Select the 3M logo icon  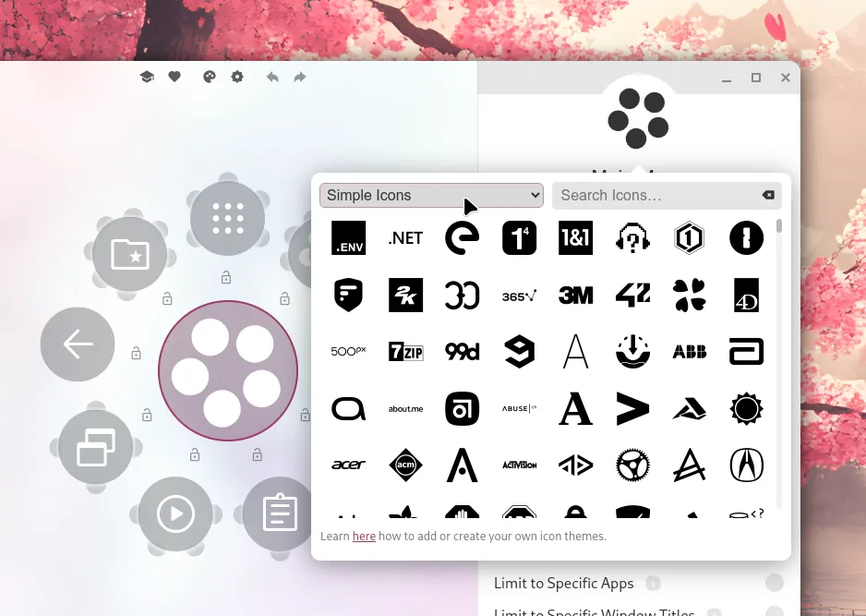(575, 295)
